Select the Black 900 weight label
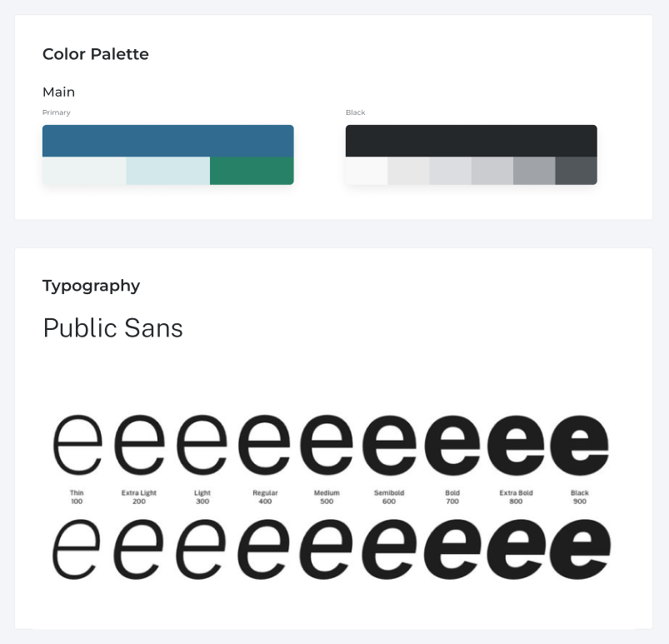This screenshot has height=644, width=669. 580,497
